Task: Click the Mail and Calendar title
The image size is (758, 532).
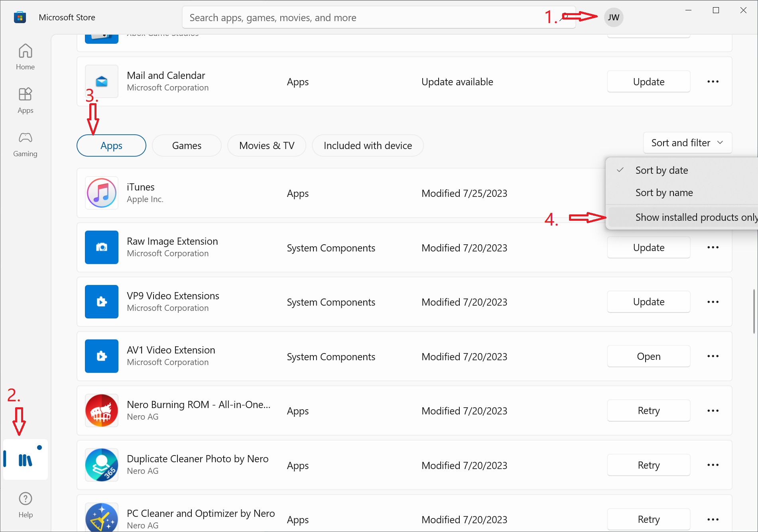Action: [x=166, y=75]
